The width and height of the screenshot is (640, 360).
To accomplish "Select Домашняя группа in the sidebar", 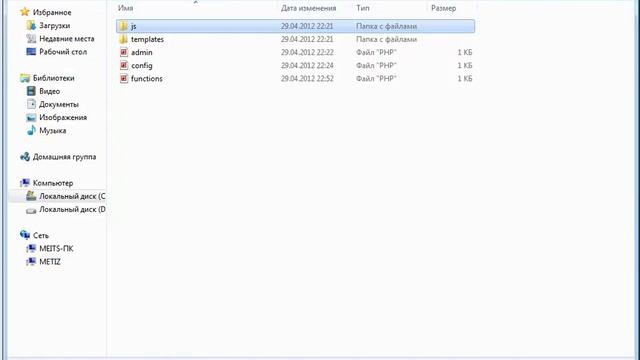I will coord(64,157).
